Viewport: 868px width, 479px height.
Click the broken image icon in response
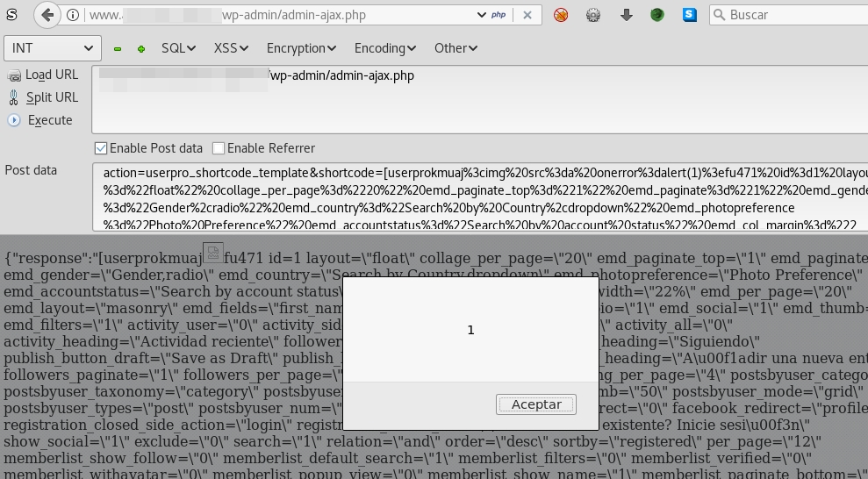[213, 253]
